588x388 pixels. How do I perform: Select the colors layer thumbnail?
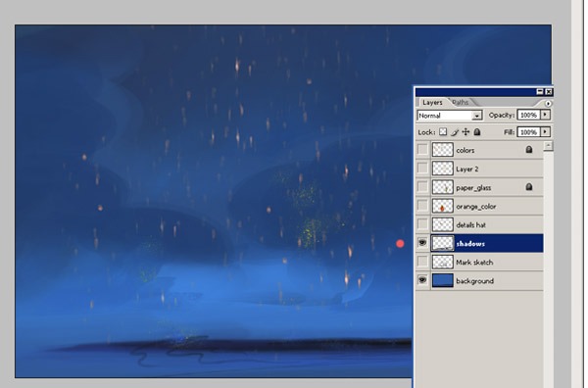[443, 150]
